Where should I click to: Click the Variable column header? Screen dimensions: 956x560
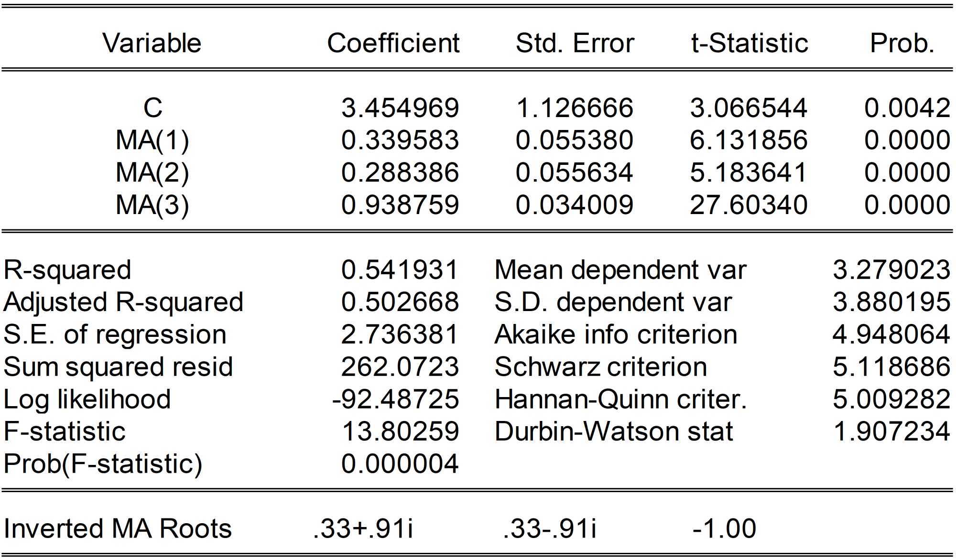pos(152,43)
